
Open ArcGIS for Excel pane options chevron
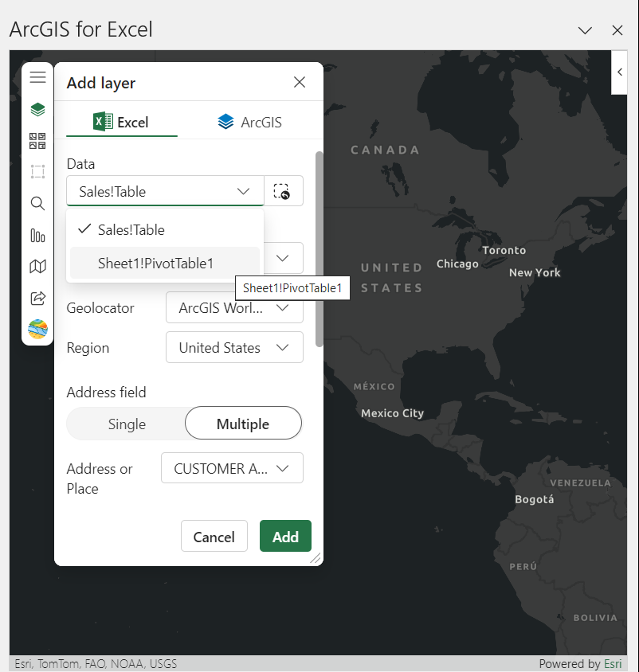pyautogui.click(x=585, y=30)
